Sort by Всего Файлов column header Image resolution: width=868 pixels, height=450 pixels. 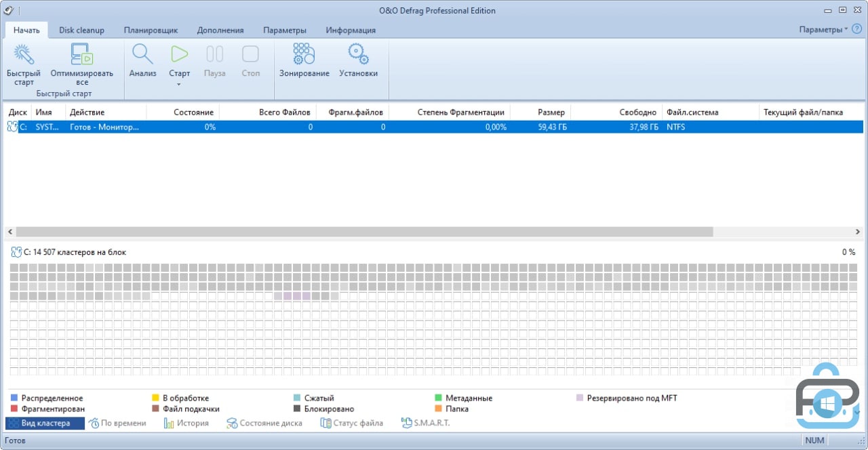268,112
